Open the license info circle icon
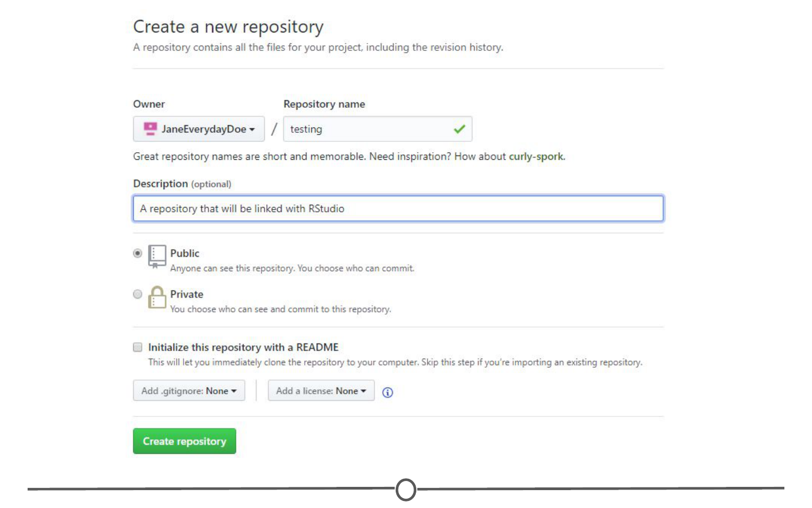The width and height of the screenshot is (812, 508). click(x=388, y=393)
